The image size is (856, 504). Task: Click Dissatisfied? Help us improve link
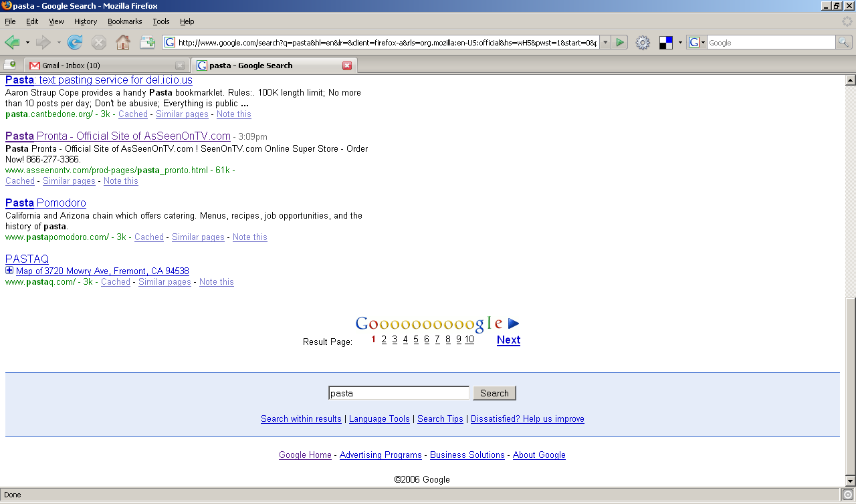point(528,419)
